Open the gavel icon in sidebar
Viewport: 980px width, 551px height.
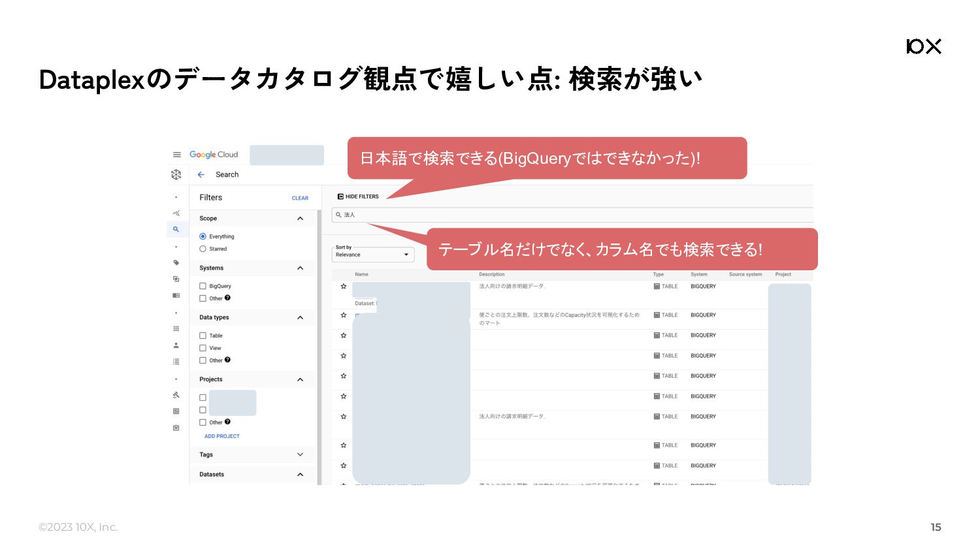pyautogui.click(x=176, y=395)
